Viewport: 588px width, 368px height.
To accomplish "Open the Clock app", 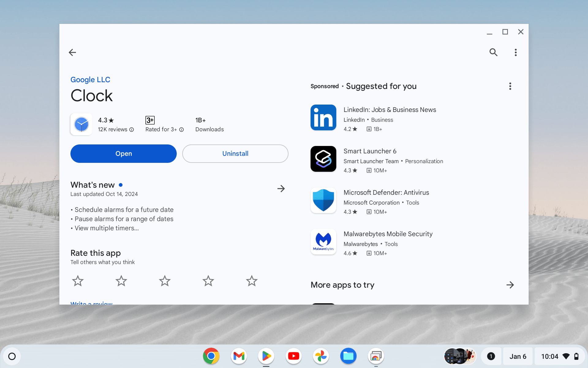I will tap(123, 154).
